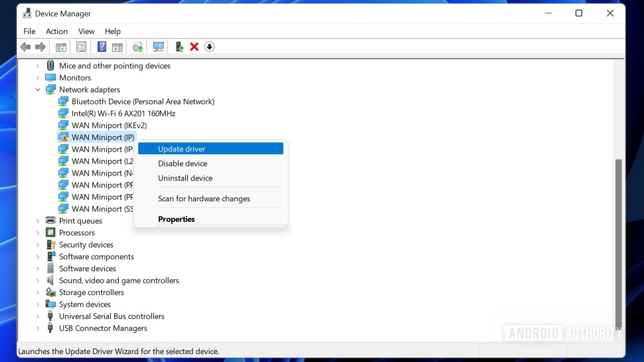Select the Intel(R) Wi-Fi 6 AX201 adapter
The width and height of the screenshot is (644, 362).
coord(123,113)
